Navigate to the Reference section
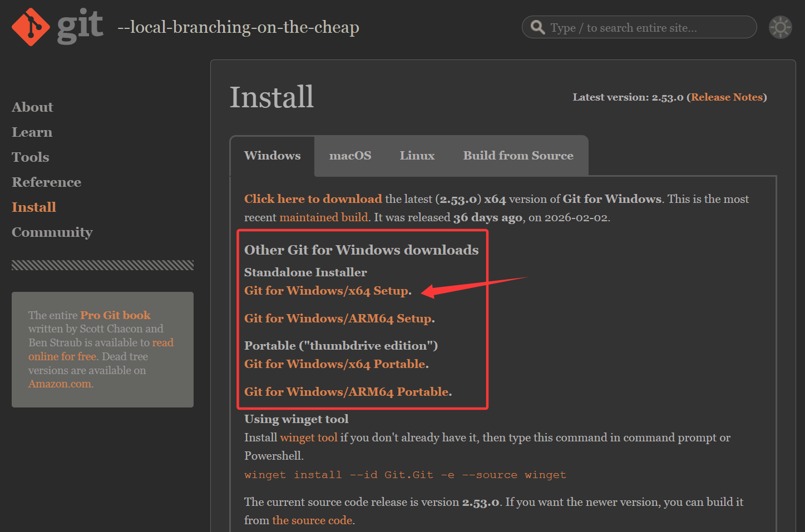805x532 pixels. [46, 182]
